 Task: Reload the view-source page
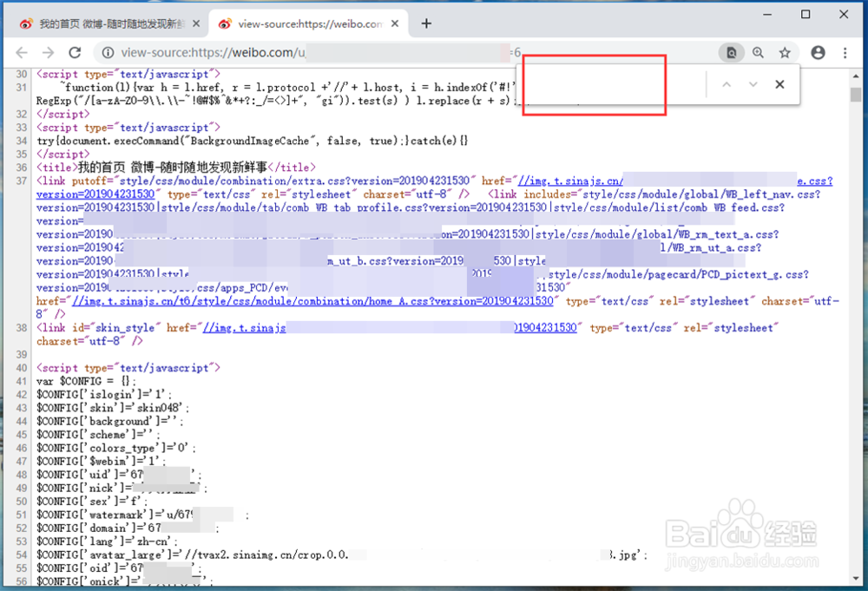pos(75,53)
